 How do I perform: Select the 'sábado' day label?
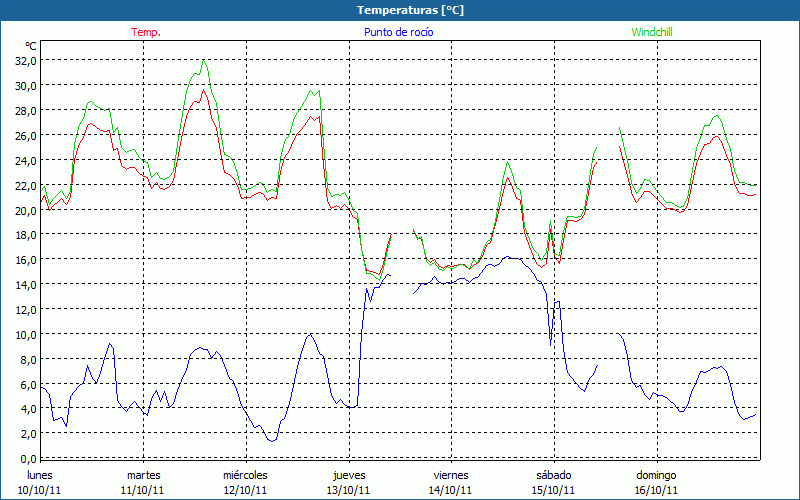[x=553, y=475]
